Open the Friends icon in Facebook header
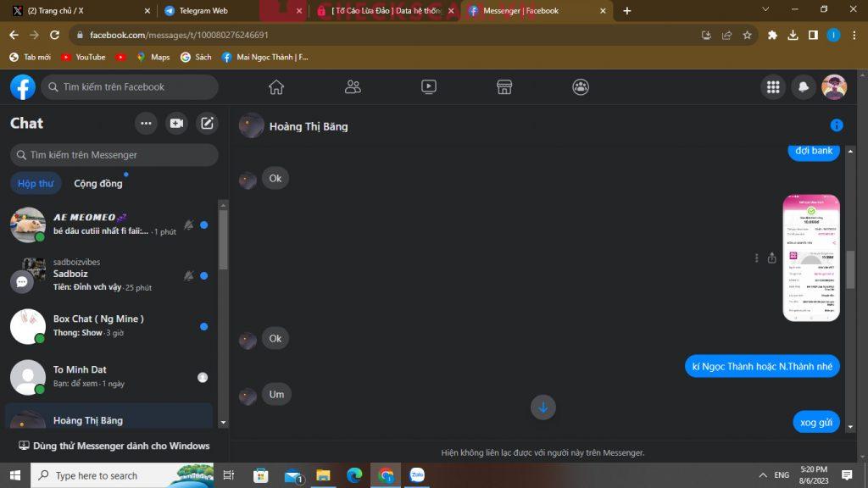The height and width of the screenshot is (488, 868). [353, 87]
